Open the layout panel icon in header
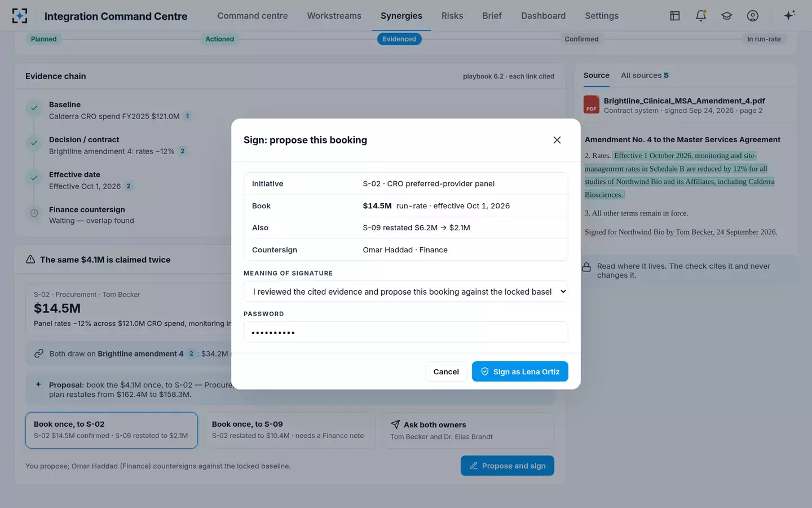Screen dimensions: 812x508 click(675, 16)
